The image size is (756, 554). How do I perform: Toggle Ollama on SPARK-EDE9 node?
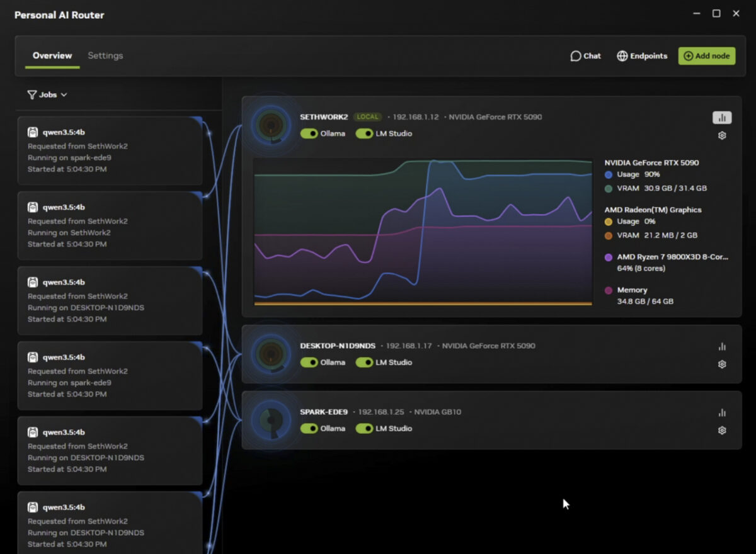click(x=309, y=428)
